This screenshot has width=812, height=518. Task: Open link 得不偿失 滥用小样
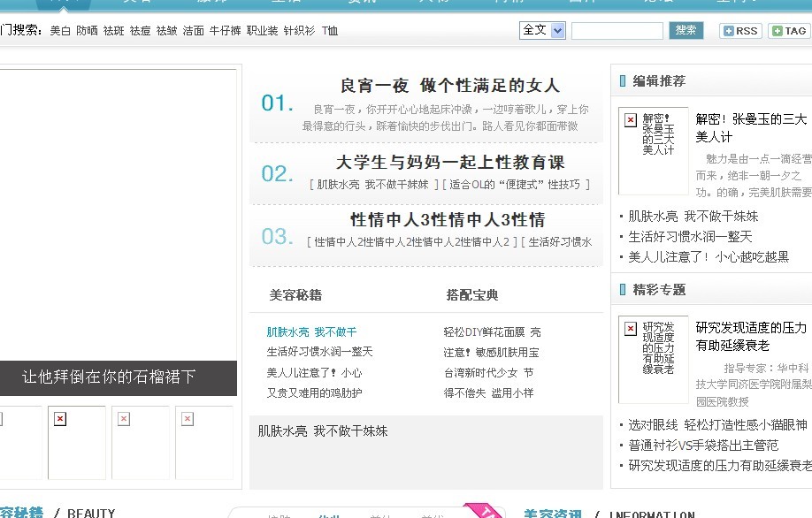click(488, 392)
